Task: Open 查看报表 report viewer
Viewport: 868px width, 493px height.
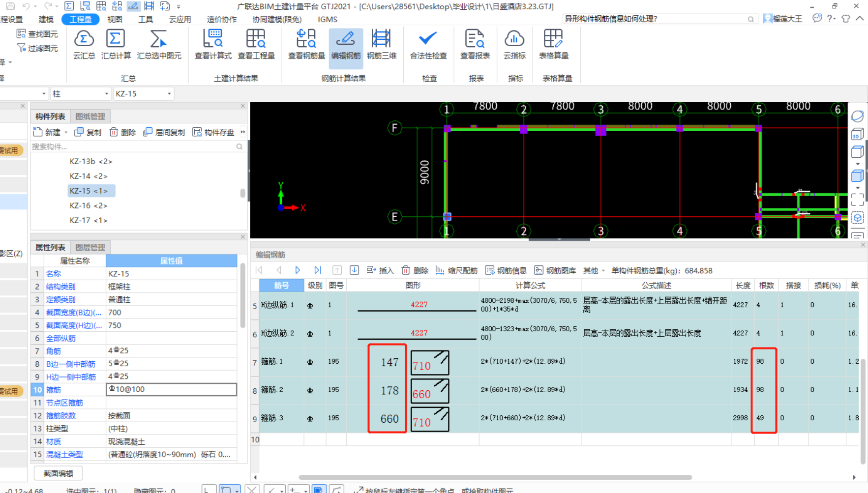Action: click(475, 44)
